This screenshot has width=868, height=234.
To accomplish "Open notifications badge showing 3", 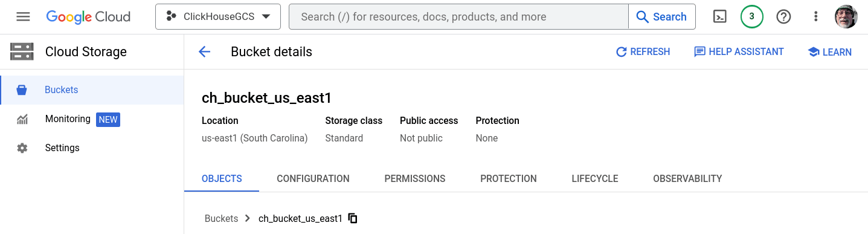I will (751, 17).
